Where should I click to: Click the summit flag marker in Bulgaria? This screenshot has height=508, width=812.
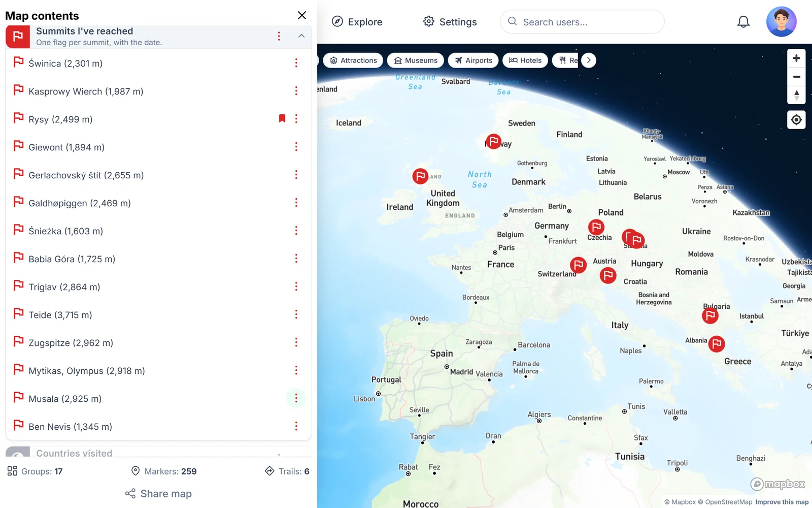(710, 316)
